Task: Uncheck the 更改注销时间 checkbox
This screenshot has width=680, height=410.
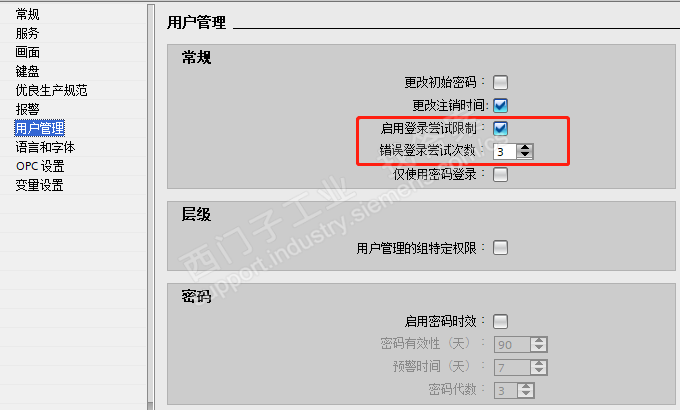Action: (x=500, y=105)
